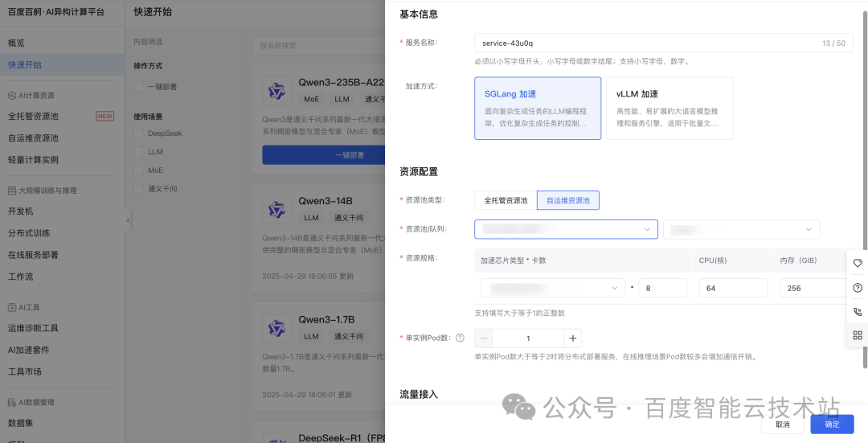868x443 pixels.
Task: Click the AI数据管理 section icon
Action: pos(11,403)
